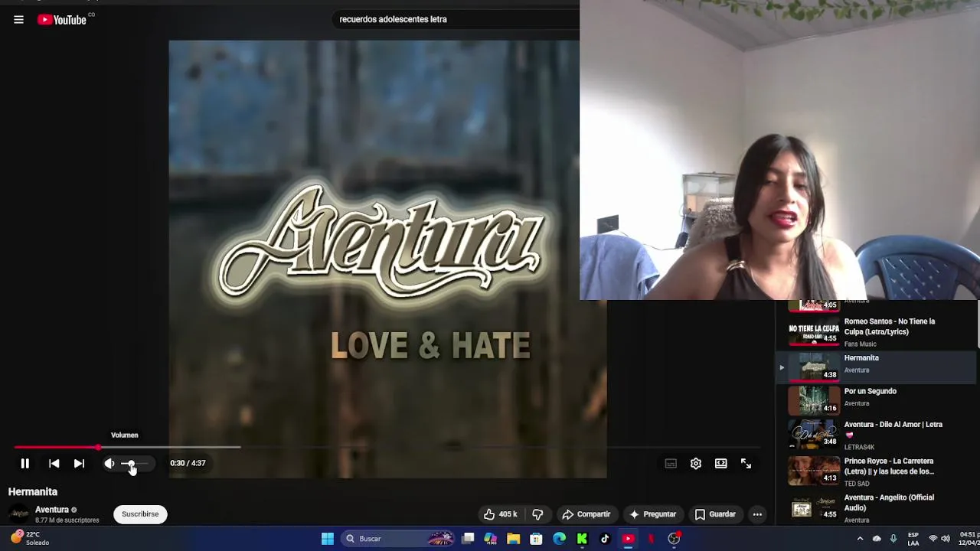Image resolution: width=980 pixels, height=551 pixels.
Task: Click the Aventura channel avatar
Action: pos(18,514)
